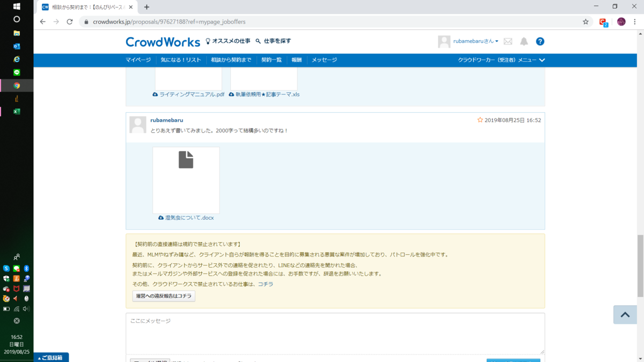
Task: Toggle the star on rubamebaru's message
Action: tap(480, 120)
